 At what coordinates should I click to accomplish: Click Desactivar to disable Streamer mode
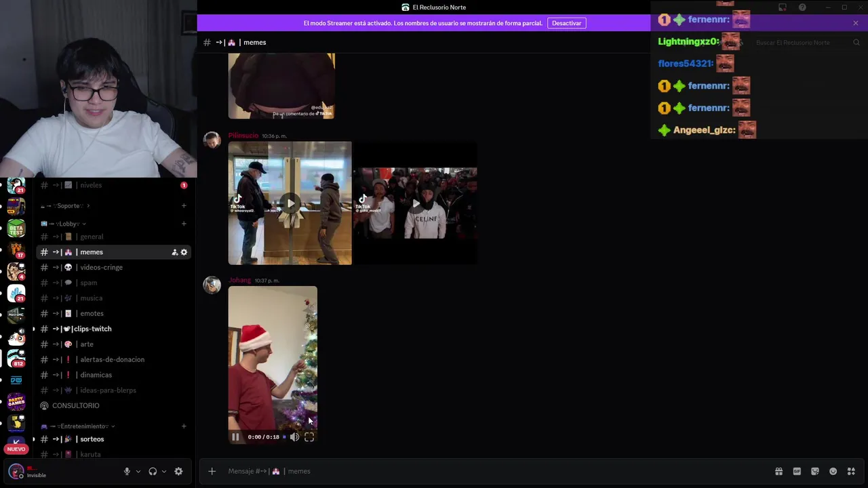pyautogui.click(x=566, y=23)
